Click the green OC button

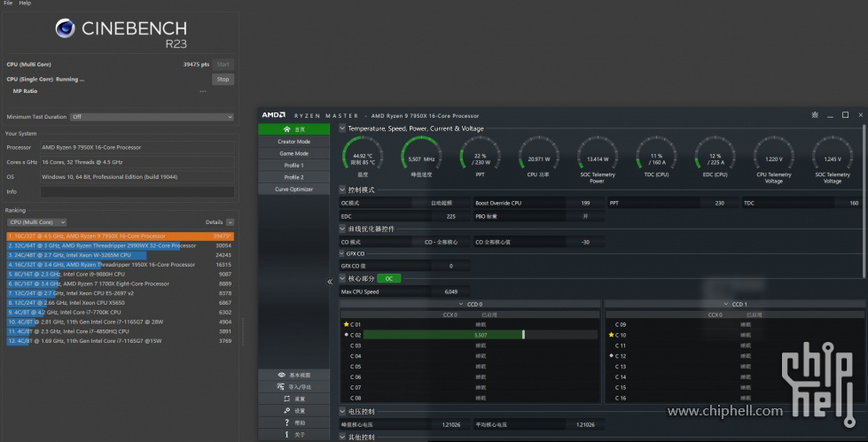(x=389, y=278)
